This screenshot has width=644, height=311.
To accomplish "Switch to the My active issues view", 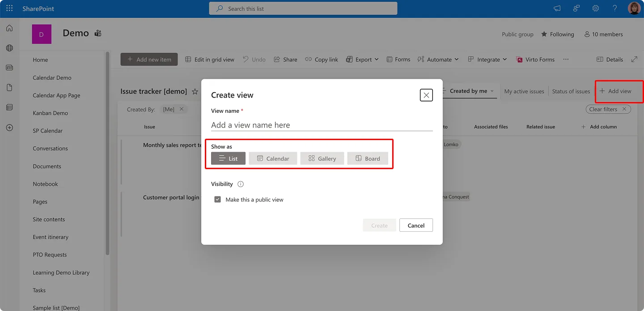I will (x=524, y=91).
